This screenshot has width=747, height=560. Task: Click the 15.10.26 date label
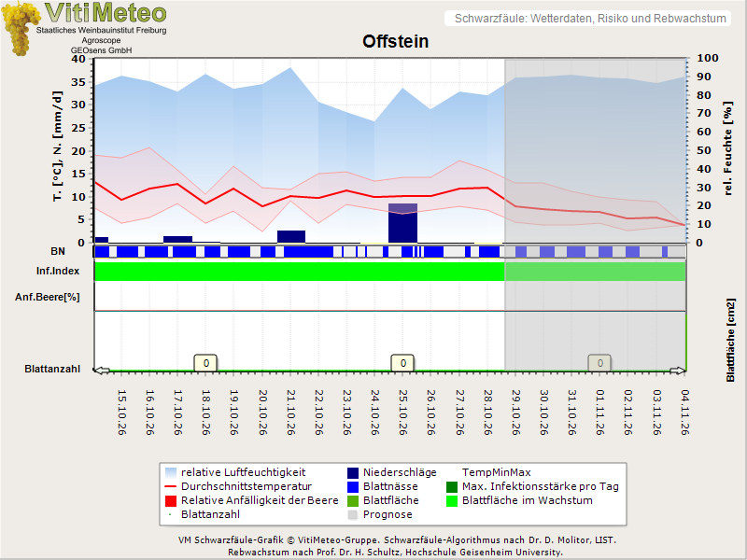pyautogui.click(x=122, y=413)
